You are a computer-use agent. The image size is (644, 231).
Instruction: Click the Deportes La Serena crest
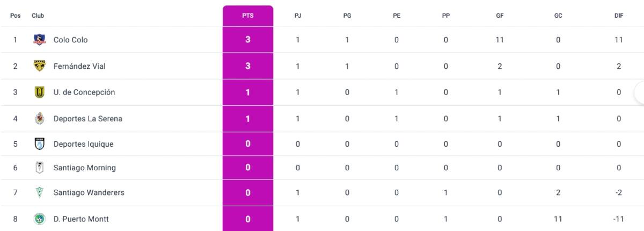(x=39, y=118)
